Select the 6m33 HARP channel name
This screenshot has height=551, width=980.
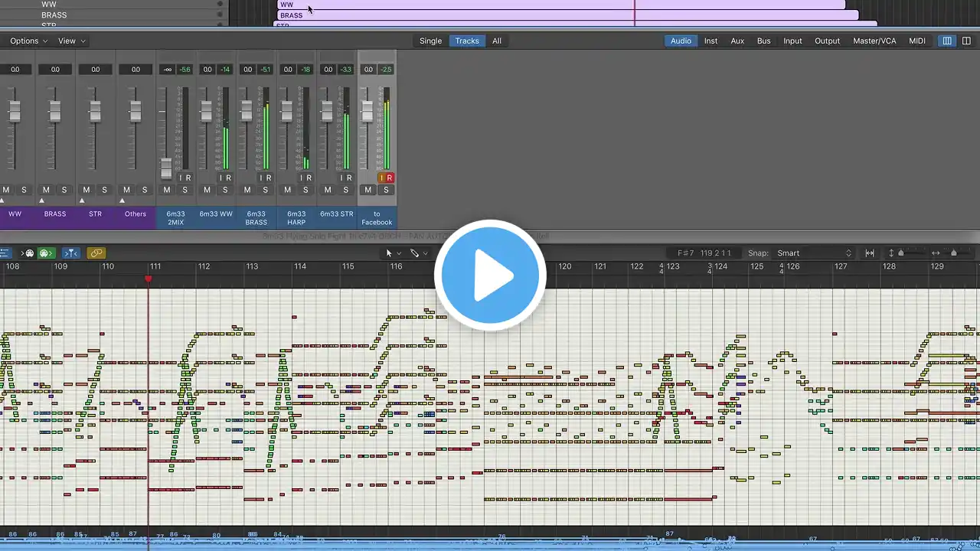[296, 218]
